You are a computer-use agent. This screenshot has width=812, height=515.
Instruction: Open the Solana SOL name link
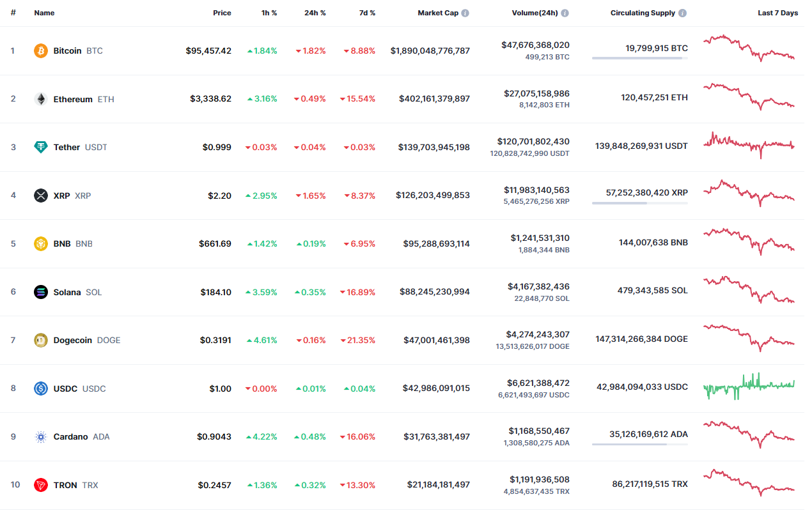coord(77,292)
